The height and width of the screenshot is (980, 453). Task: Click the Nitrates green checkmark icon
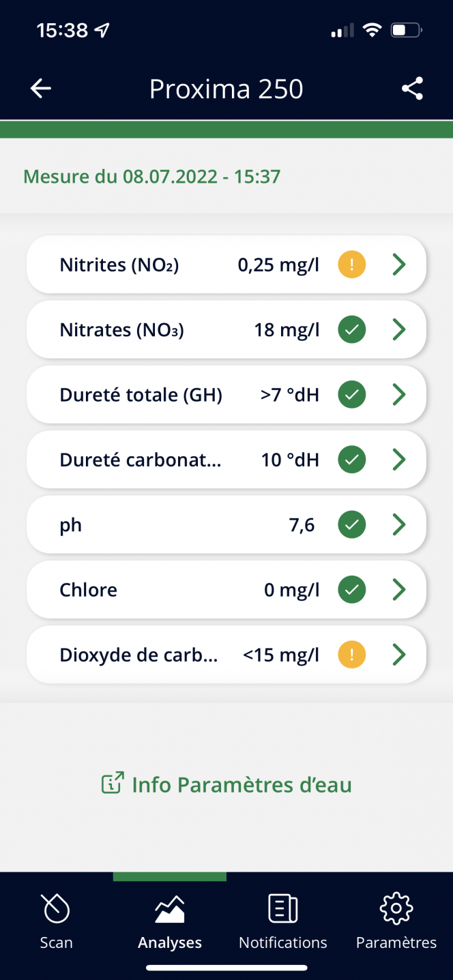pos(352,330)
